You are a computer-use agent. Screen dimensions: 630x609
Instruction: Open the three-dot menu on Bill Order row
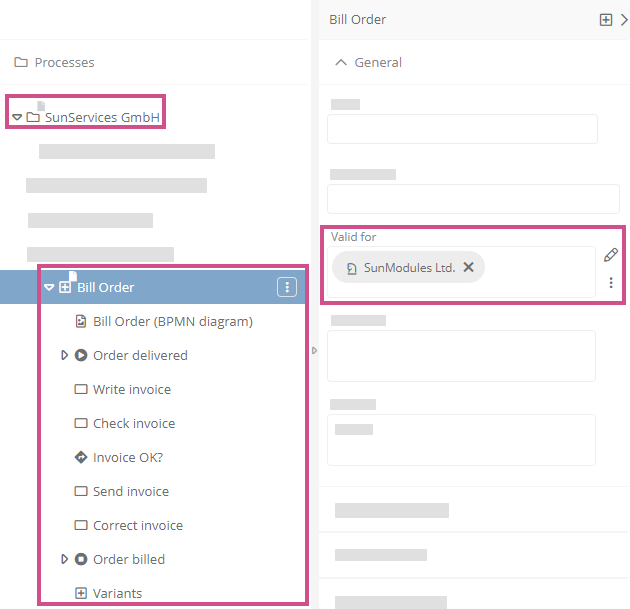(287, 287)
